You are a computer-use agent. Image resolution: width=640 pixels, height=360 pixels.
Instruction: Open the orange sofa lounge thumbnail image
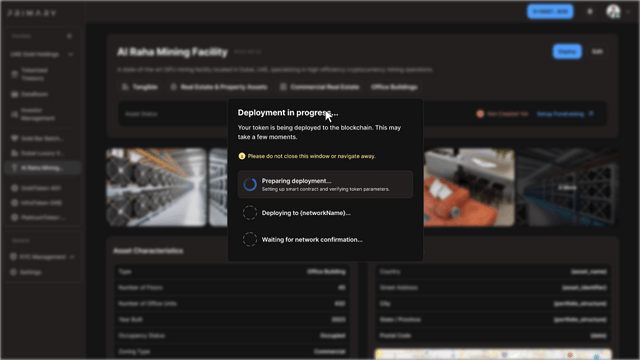pyautogui.click(x=469, y=187)
